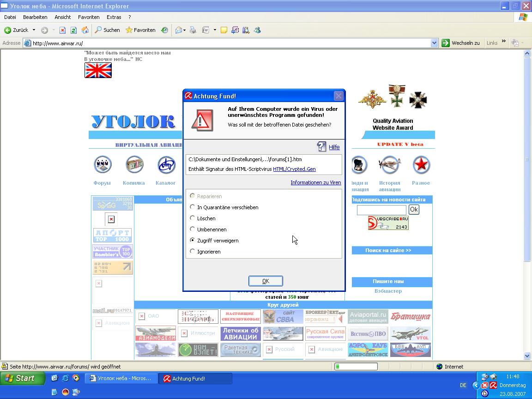This screenshot has height=399, width=532.
Task: Open the Suchen search pane
Action: pyautogui.click(x=108, y=30)
